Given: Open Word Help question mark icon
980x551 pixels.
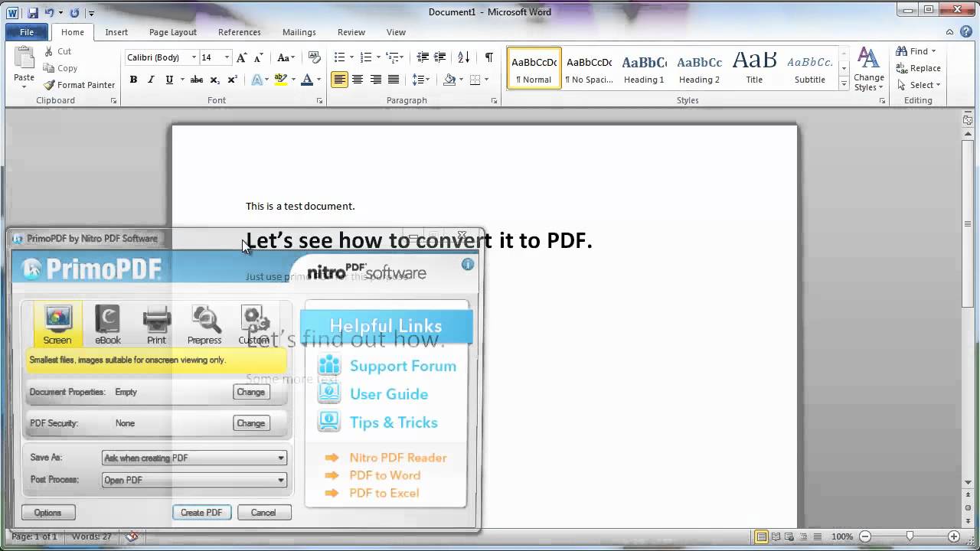Looking at the screenshot, I should (968, 32).
